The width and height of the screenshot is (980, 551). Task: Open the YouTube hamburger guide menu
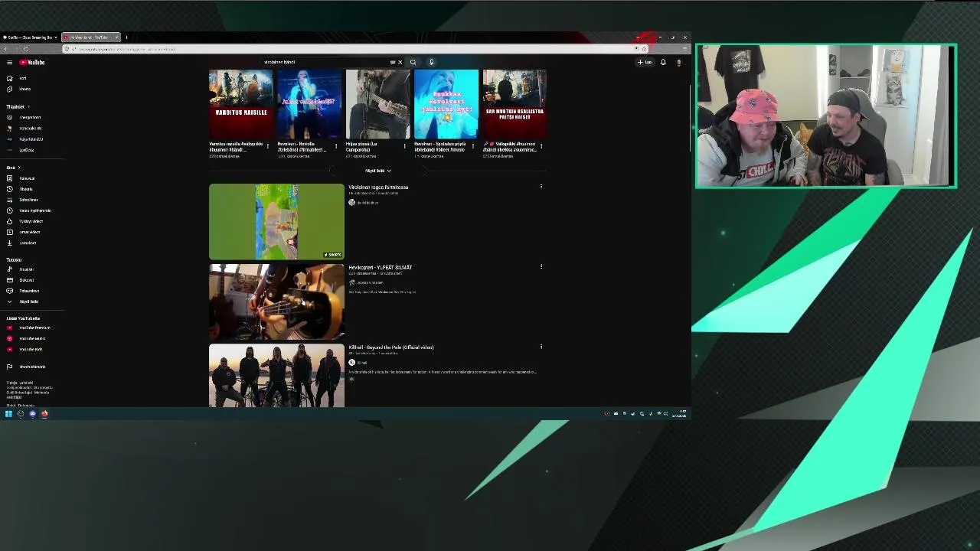point(9,62)
